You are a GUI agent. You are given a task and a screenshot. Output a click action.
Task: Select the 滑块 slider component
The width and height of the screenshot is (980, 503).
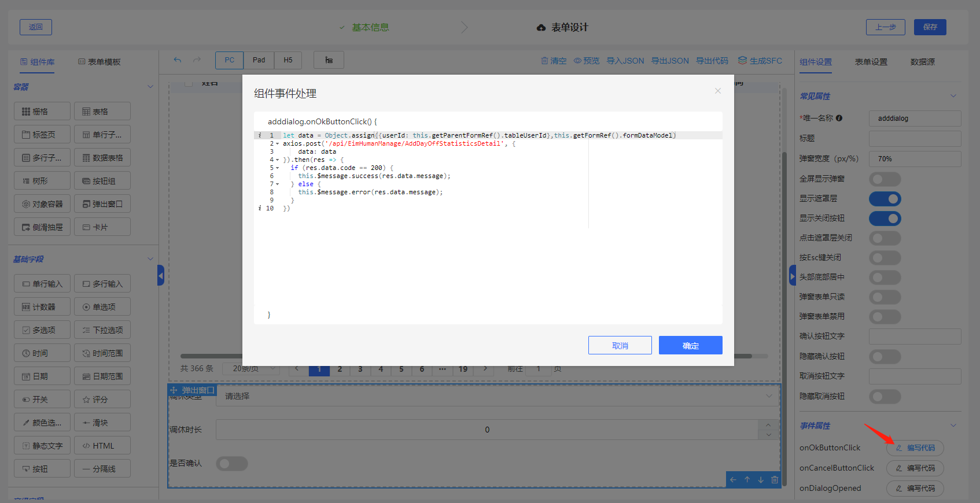102,422
